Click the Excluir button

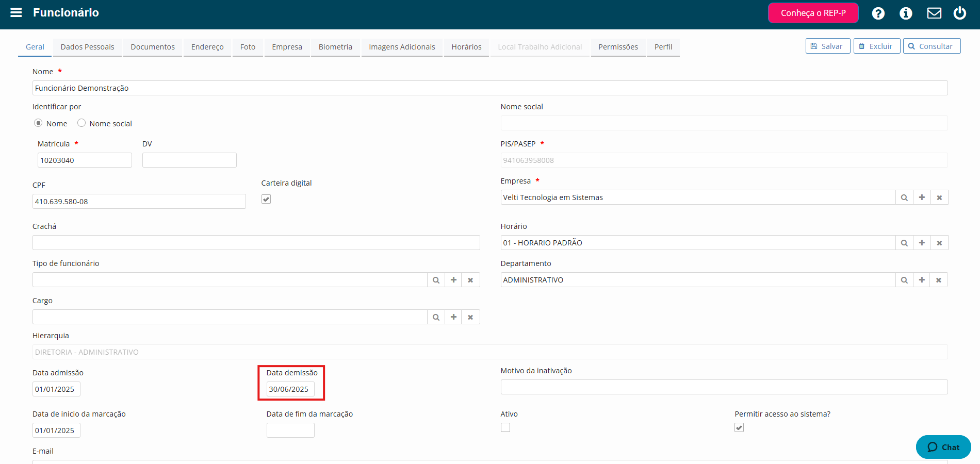coord(877,46)
